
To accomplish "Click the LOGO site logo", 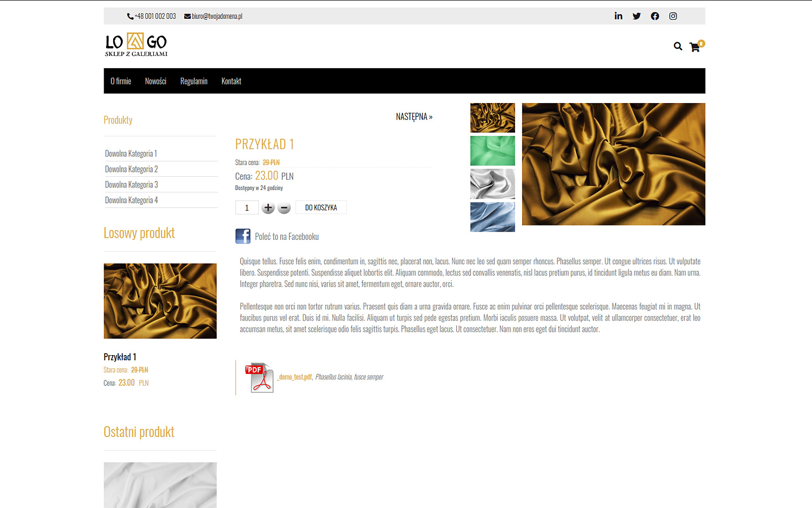I will (136, 45).
